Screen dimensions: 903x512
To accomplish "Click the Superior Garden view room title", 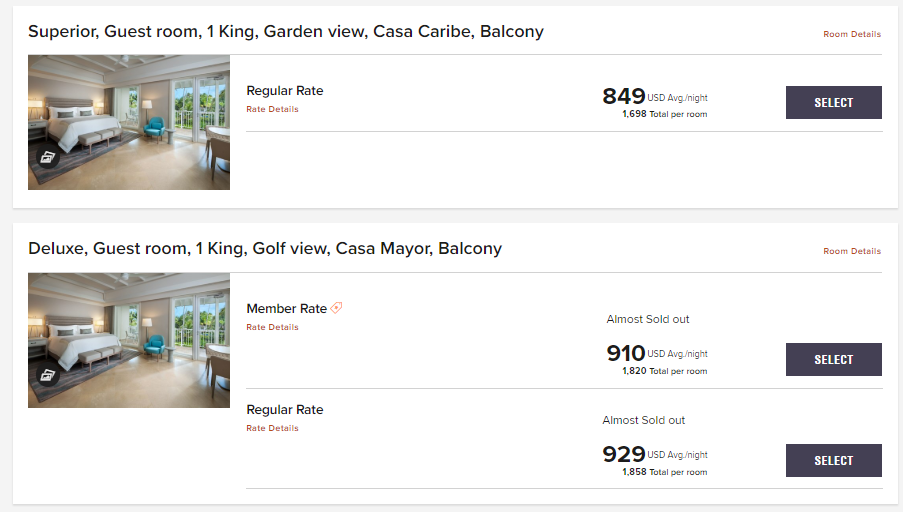I will pos(286,31).
